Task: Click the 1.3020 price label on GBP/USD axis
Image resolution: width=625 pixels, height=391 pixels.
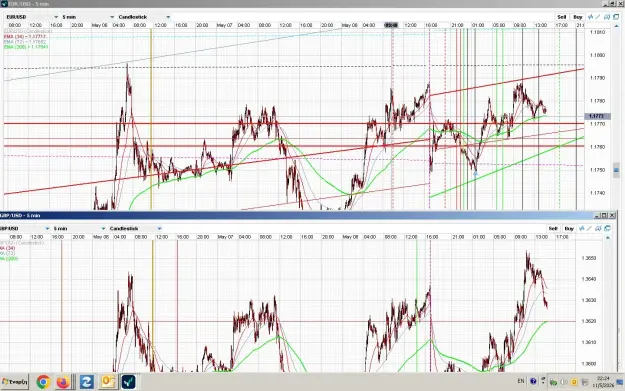Action: coord(589,321)
